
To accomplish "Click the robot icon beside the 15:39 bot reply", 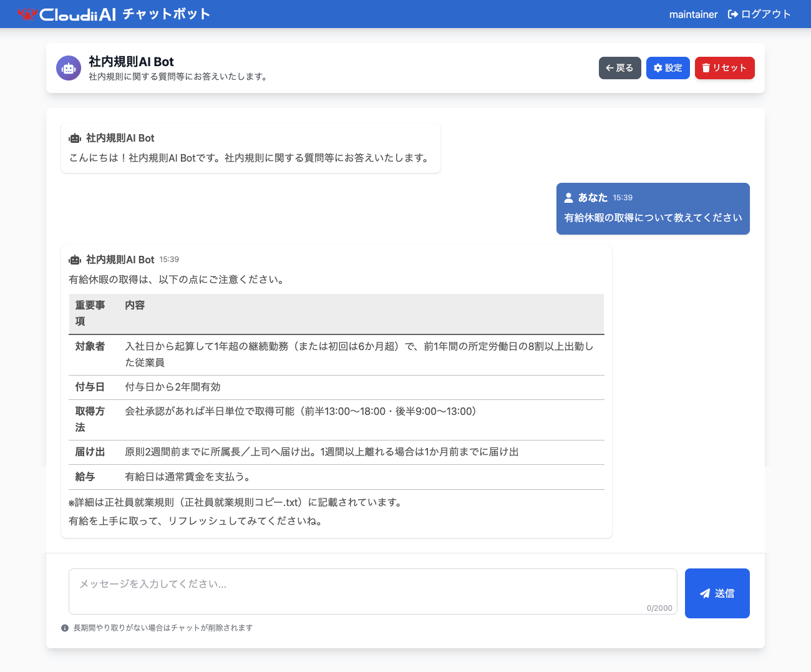I will pyautogui.click(x=75, y=259).
